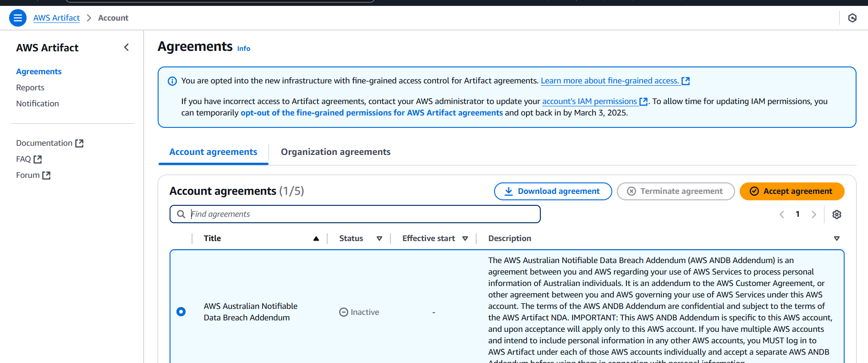Click the Download agreement button
The height and width of the screenshot is (363, 868).
553,191
